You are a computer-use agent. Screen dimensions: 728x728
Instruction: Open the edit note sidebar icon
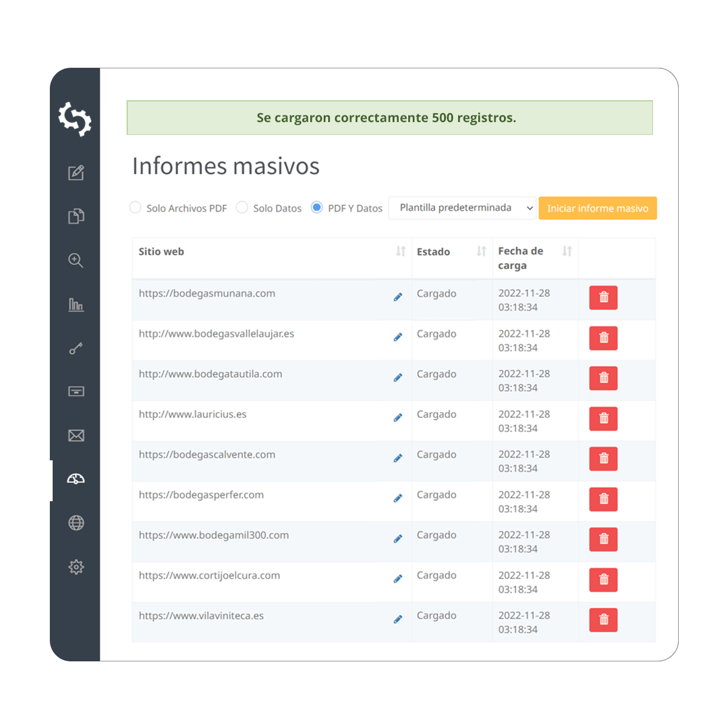pos(76,172)
